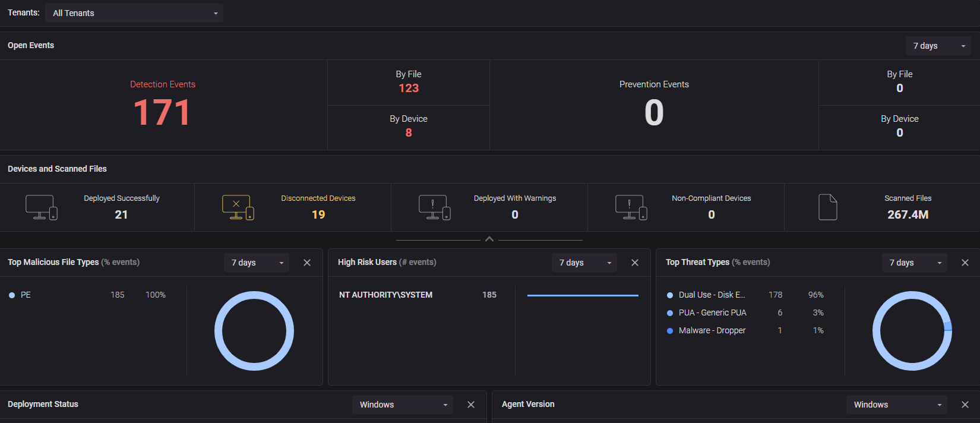Toggle the Dual Use legend dot
980x423 pixels.
(670, 295)
